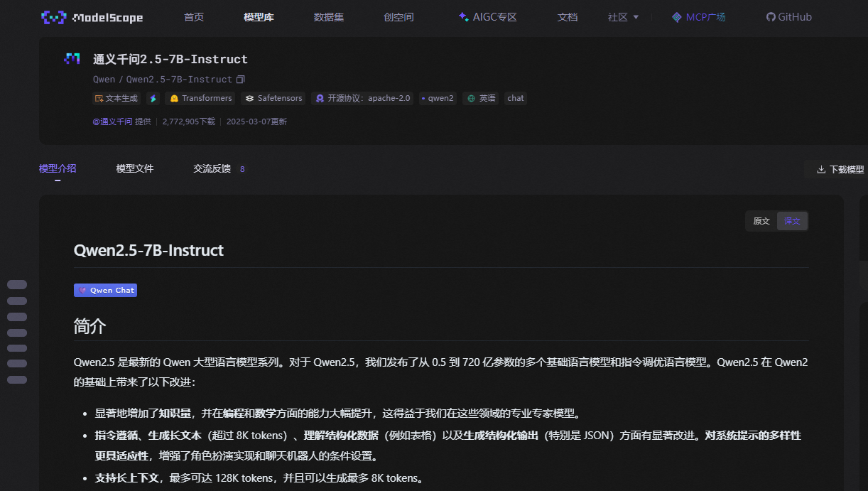Open the GitHub link in header

788,17
